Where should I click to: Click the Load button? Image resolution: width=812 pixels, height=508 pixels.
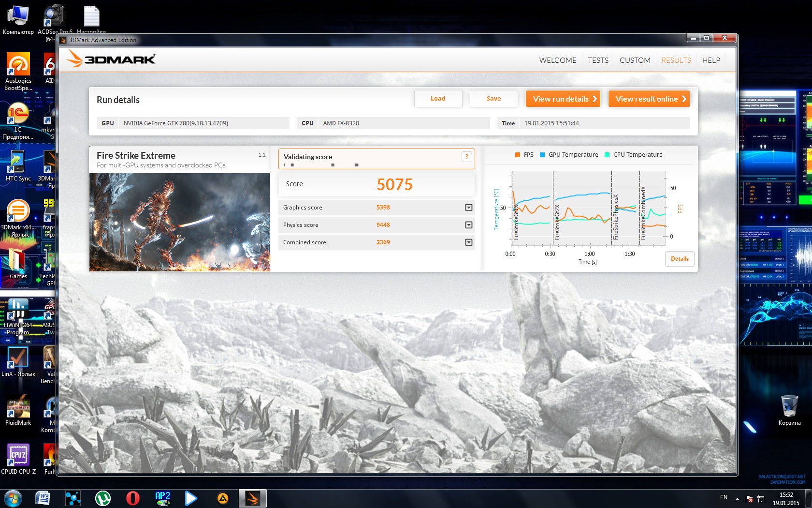438,99
